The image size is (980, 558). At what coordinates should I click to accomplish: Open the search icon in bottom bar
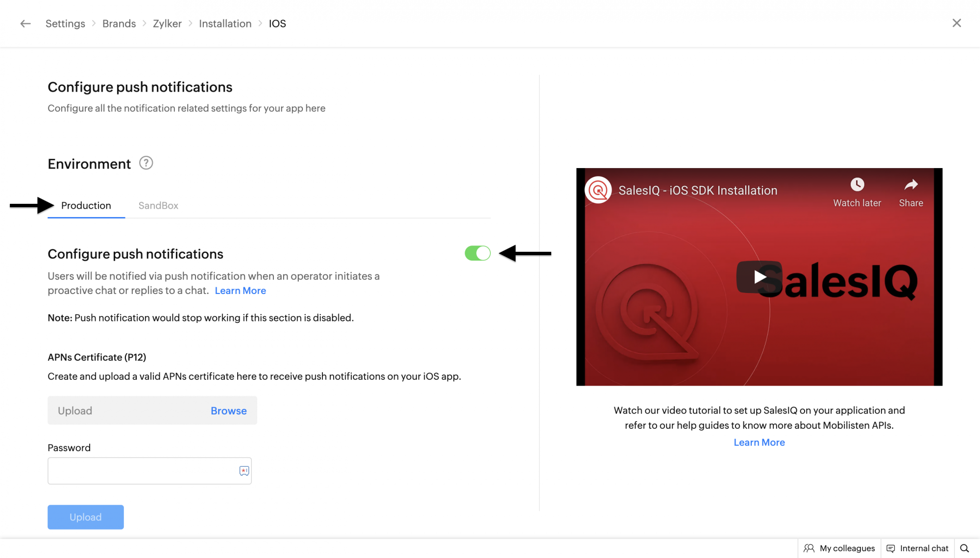(964, 548)
